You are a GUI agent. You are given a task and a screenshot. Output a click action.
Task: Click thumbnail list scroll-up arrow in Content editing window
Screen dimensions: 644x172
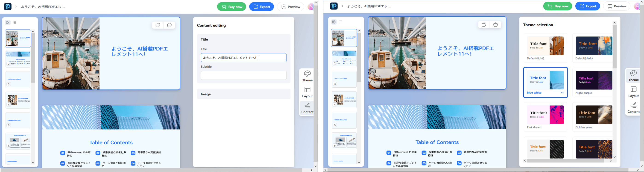[x=33, y=31]
